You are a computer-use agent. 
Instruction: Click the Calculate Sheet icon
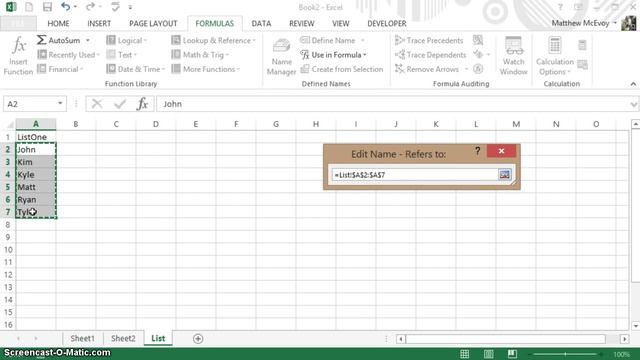[x=582, y=64]
